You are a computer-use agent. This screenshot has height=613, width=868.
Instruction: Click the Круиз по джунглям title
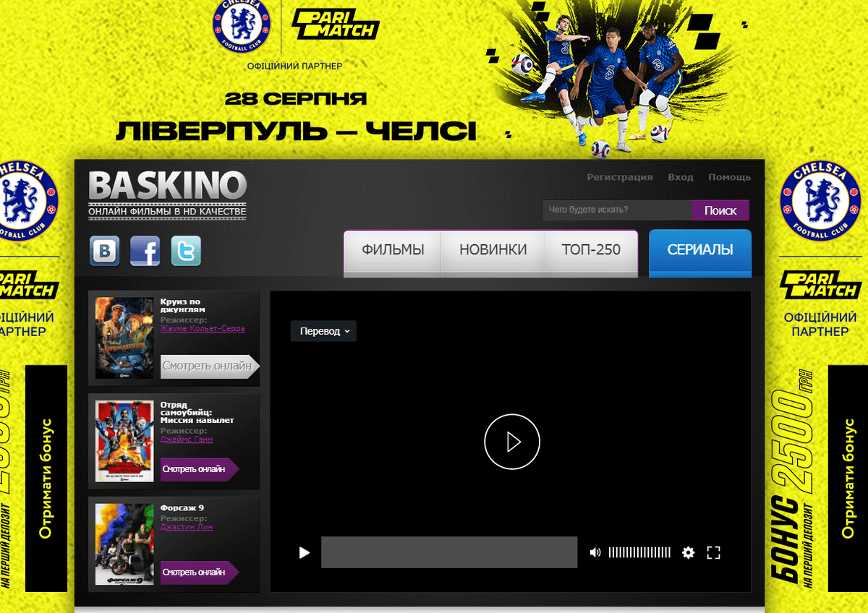[183, 306]
